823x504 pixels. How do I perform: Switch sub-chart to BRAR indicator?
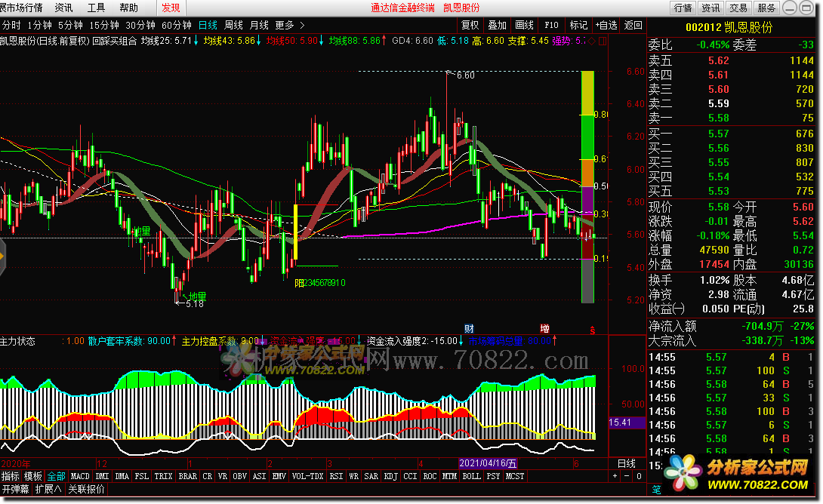point(187,476)
